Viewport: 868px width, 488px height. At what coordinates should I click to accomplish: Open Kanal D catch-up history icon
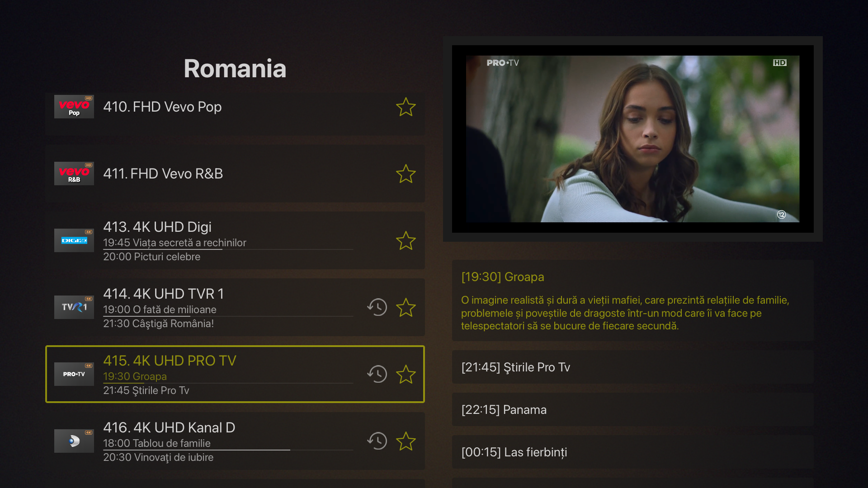[377, 441]
